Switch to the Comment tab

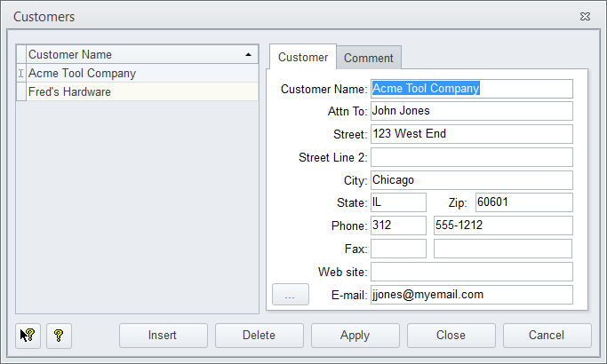click(x=369, y=58)
